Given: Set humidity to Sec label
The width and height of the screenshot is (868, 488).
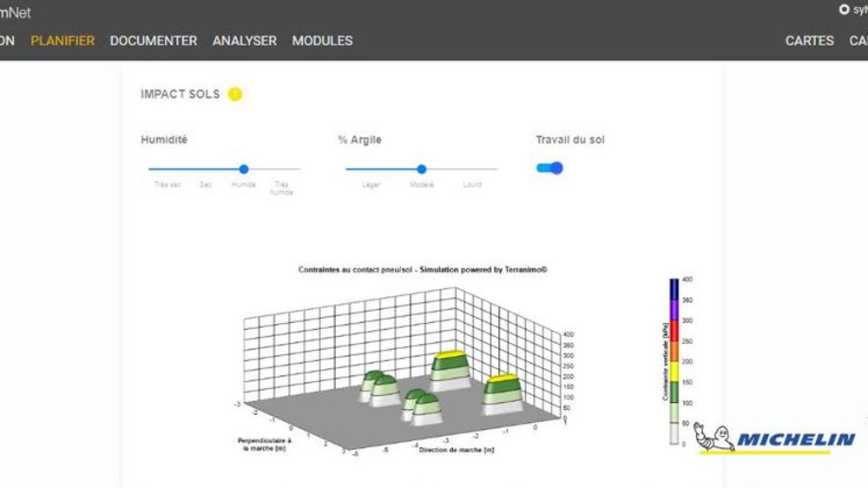Looking at the screenshot, I should click(206, 184).
